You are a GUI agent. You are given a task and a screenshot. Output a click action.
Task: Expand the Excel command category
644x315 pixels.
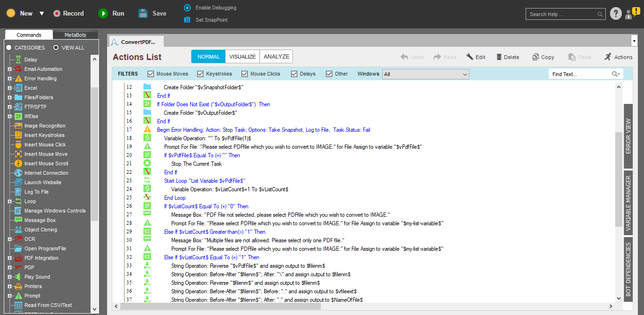9,88
